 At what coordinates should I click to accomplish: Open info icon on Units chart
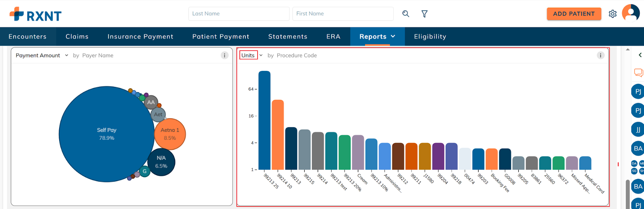(601, 56)
